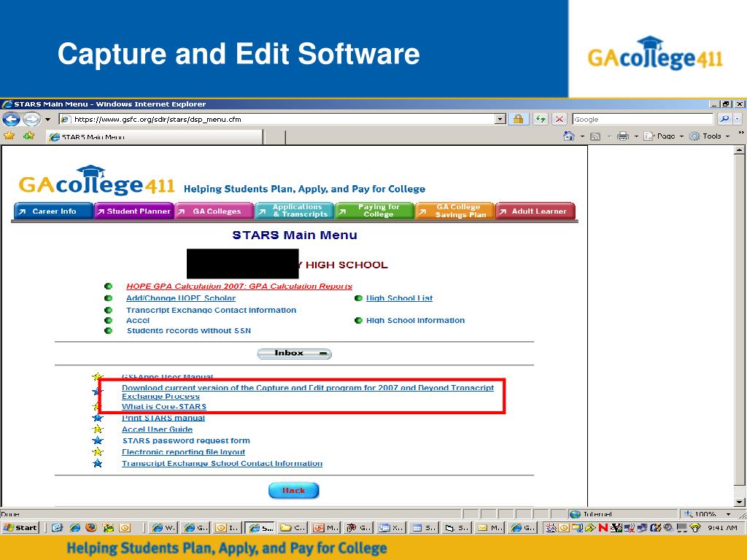Click the wireless network tray icon
This screenshot has width=747, height=560.
coord(695,528)
